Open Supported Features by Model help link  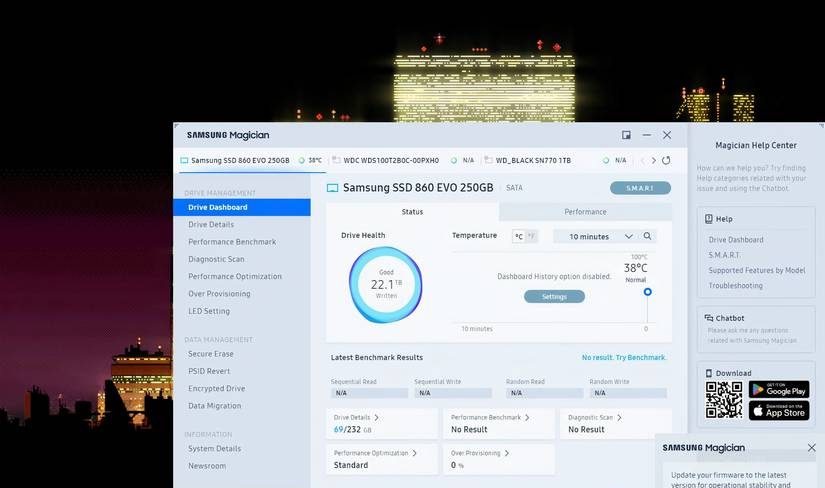[757, 270]
